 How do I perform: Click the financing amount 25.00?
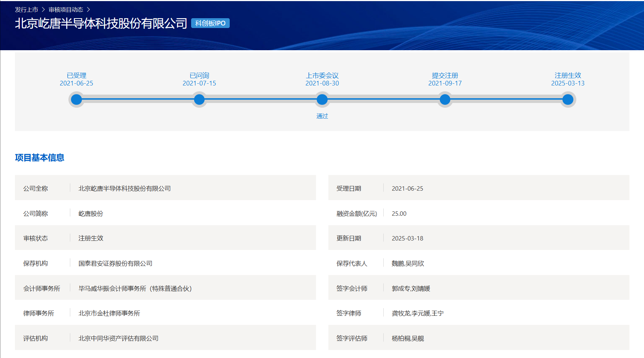399,214
